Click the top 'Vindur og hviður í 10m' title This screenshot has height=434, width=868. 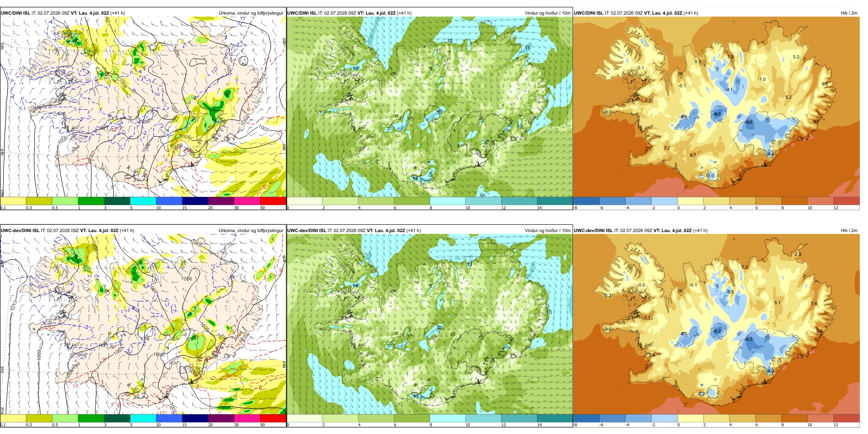pos(548,13)
